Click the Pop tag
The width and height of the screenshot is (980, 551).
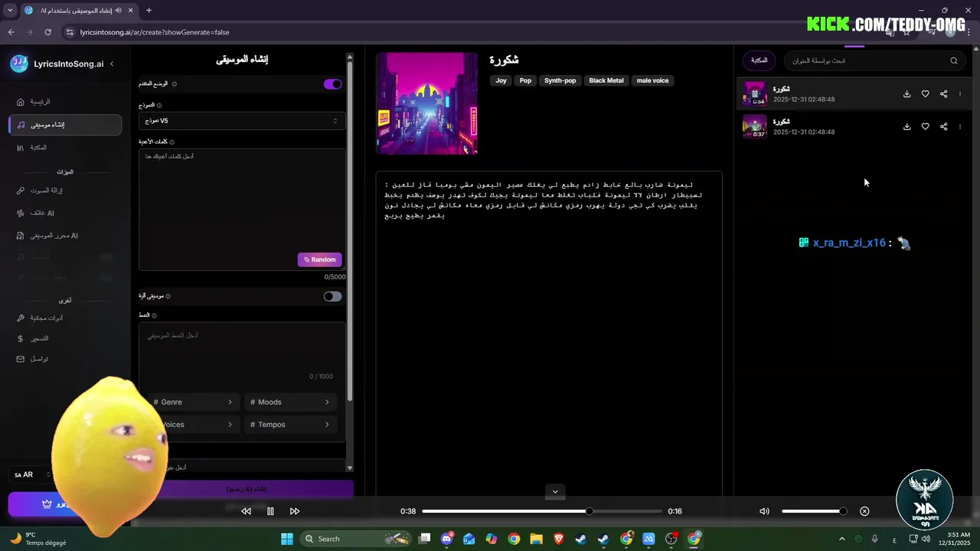[x=525, y=80]
